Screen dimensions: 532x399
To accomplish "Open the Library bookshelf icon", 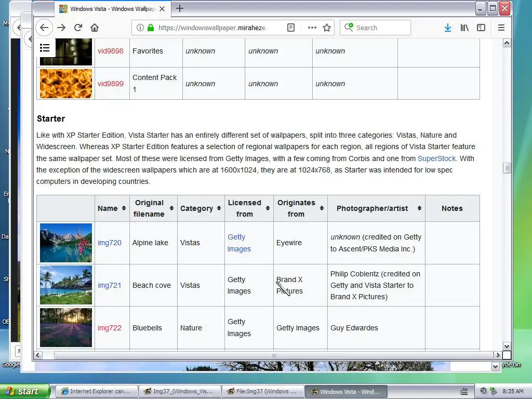I will click(x=464, y=28).
